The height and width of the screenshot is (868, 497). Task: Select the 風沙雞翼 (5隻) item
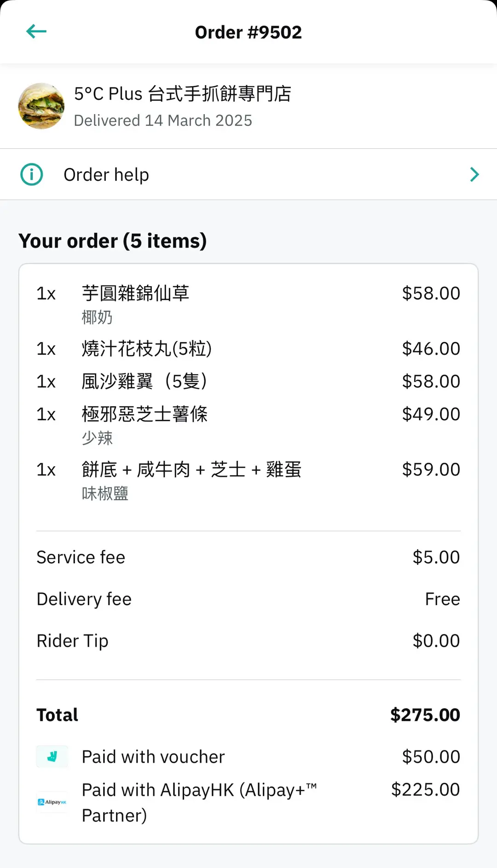pyautogui.click(x=144, y=382)
